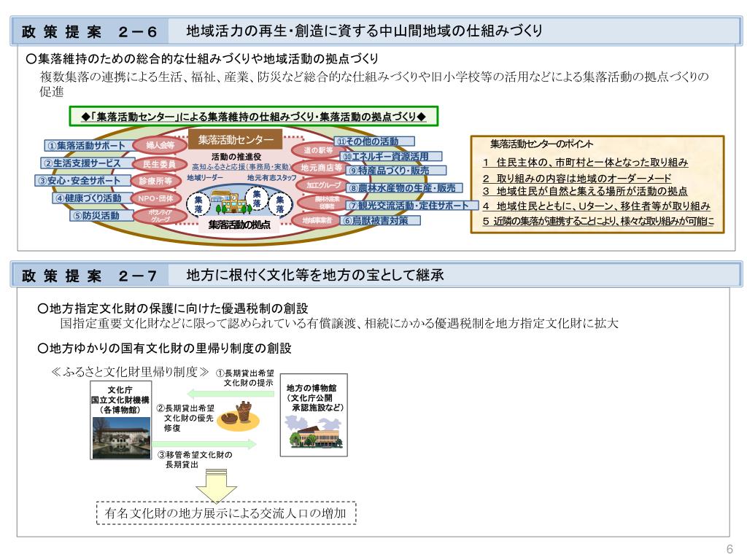Select the 婦人会等 oval
The image size is (747, 560).
(x=160, y=145)
